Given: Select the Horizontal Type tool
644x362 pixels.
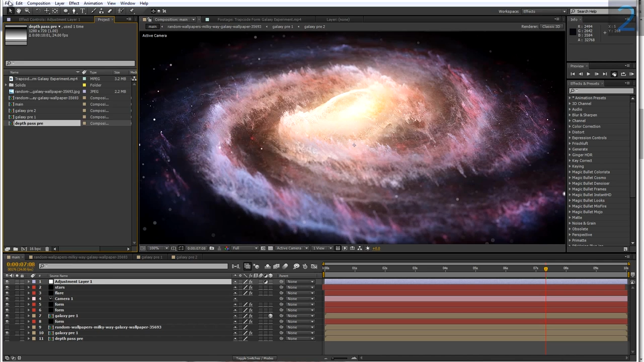Looking at the screenshot, I should (x=83, y=11).
